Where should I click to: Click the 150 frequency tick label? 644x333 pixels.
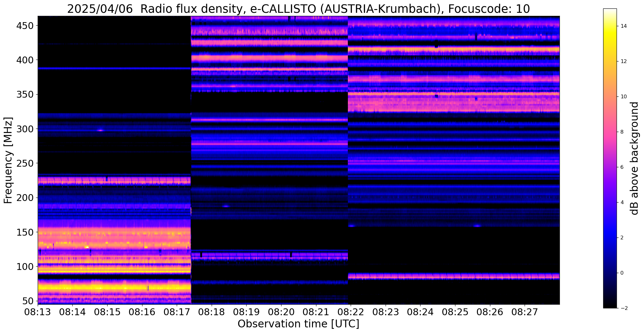pyautogui.click(x=25, y=232)
